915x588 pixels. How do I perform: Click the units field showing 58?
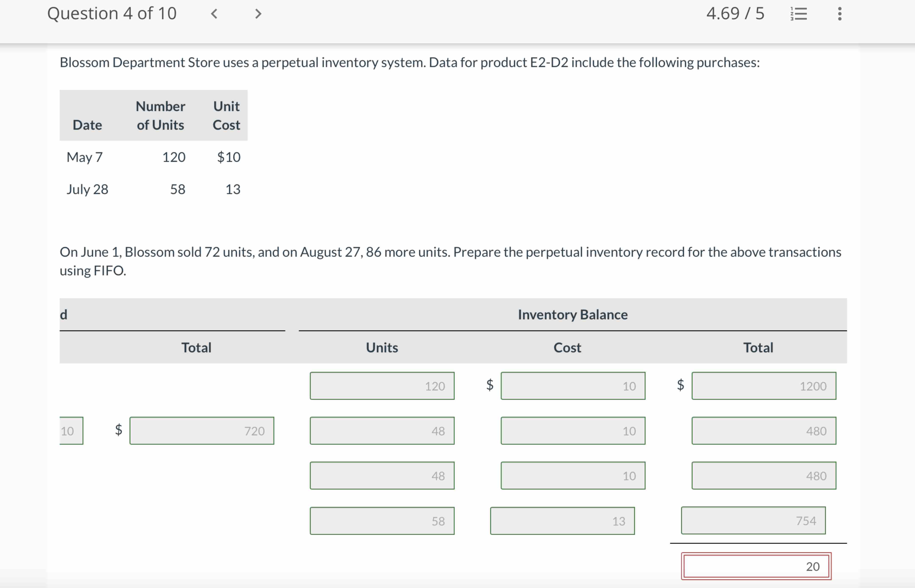[x=382, y=520]
